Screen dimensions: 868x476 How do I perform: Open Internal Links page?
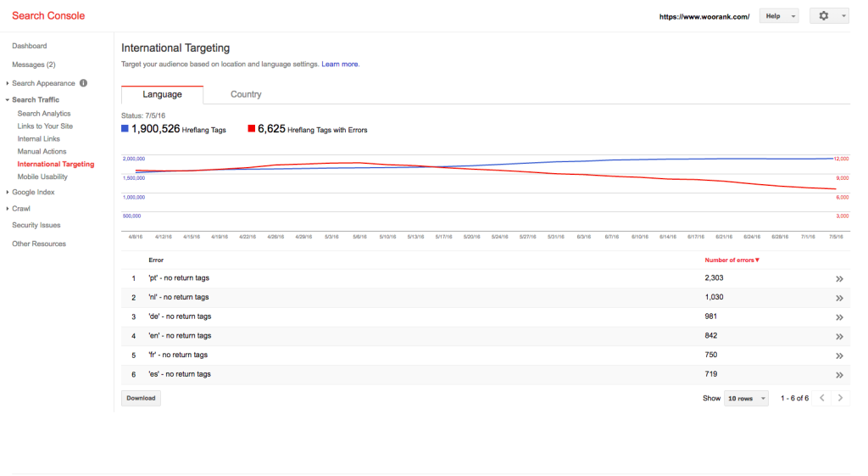point(38,139)
